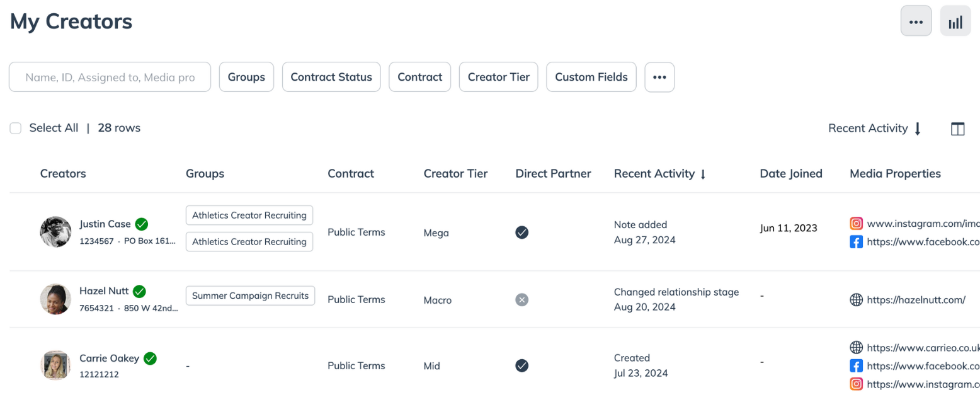Click the globe icon for hazelnutt.com
This screenshot has width=980, height=402.
click(x=856, y=300)
